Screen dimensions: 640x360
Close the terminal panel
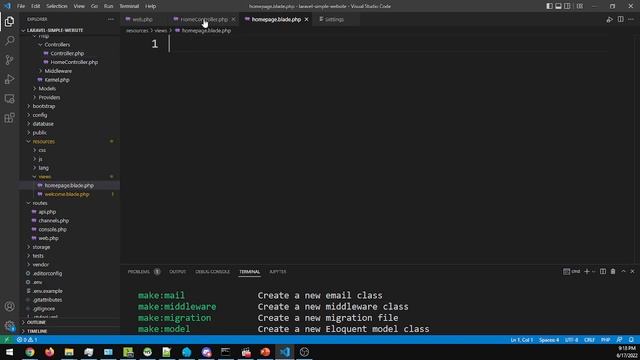coord(632,271)
